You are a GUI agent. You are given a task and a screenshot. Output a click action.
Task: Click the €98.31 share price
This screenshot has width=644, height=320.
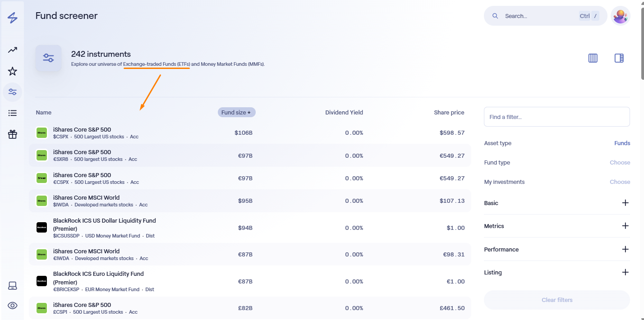[454, 254]
